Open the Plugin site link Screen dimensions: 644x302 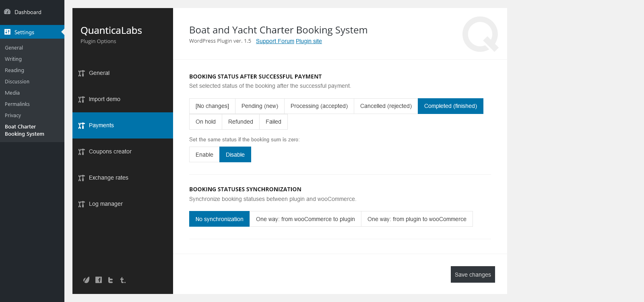tap(309, 41)
